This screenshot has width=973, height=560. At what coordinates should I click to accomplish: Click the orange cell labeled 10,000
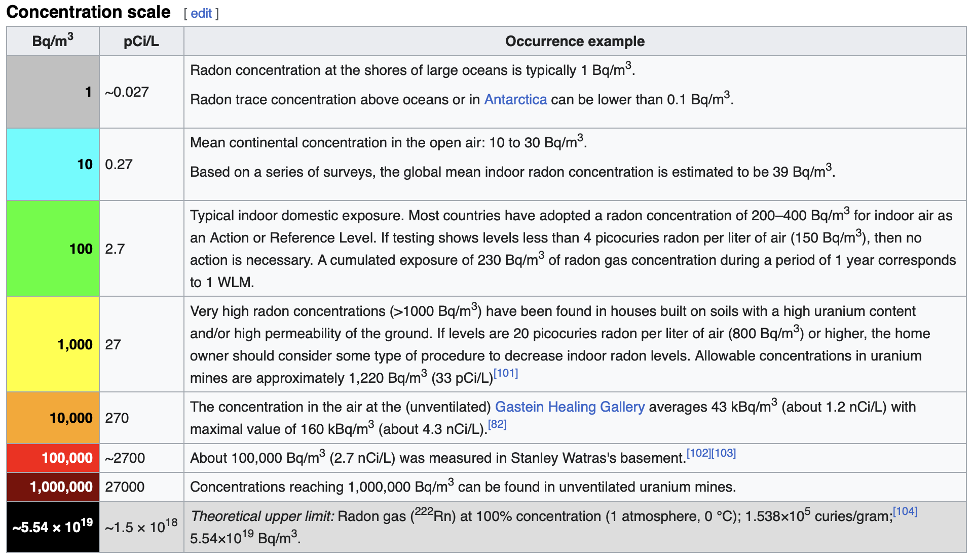(x=53, y=418)
